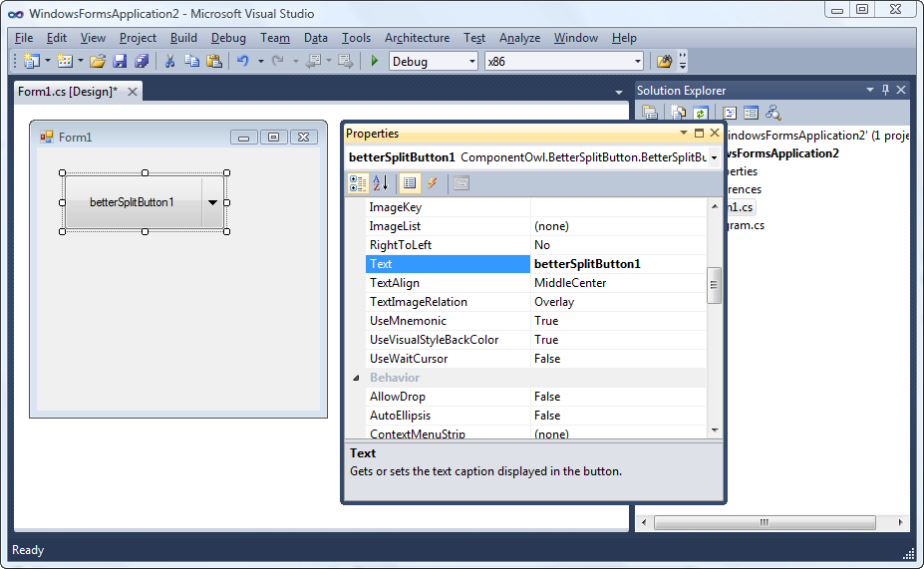Viewport: 924px width, 569px height.
Task: Click the Properties button in Solution Explorer
Action: 647,114
